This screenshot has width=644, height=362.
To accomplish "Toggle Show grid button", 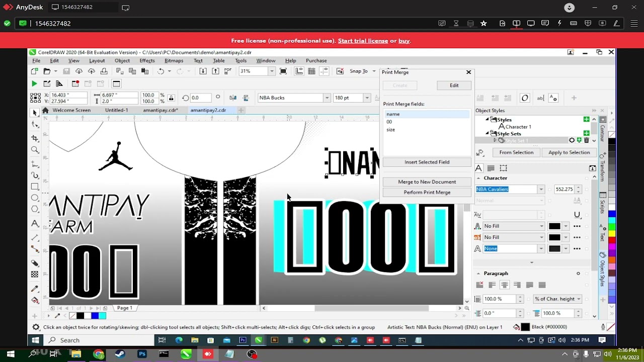I will (x=311, y=71).
